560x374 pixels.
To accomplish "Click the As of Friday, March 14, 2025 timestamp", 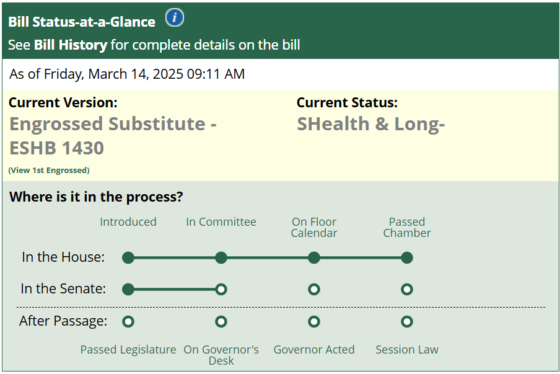I will click(127, 74).
